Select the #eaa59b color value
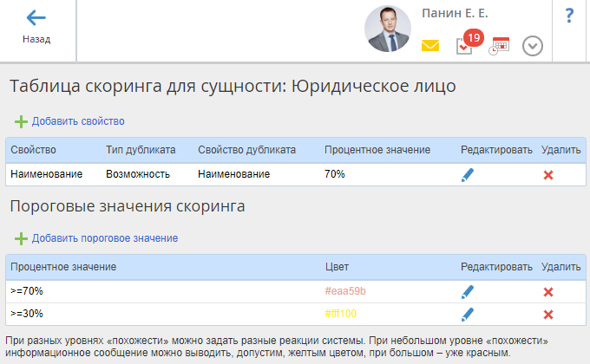This screenshot has width=590, height=364. [x=345, y=291]
